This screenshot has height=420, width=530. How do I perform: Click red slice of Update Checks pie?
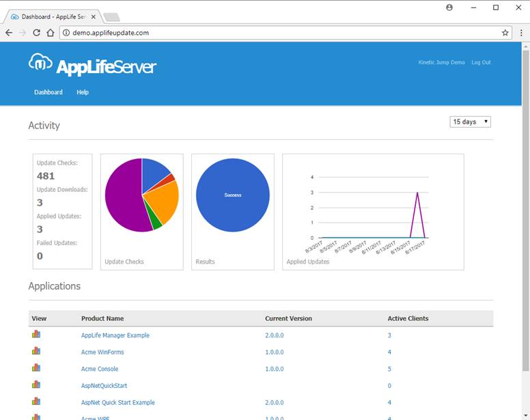coord(169,179)
